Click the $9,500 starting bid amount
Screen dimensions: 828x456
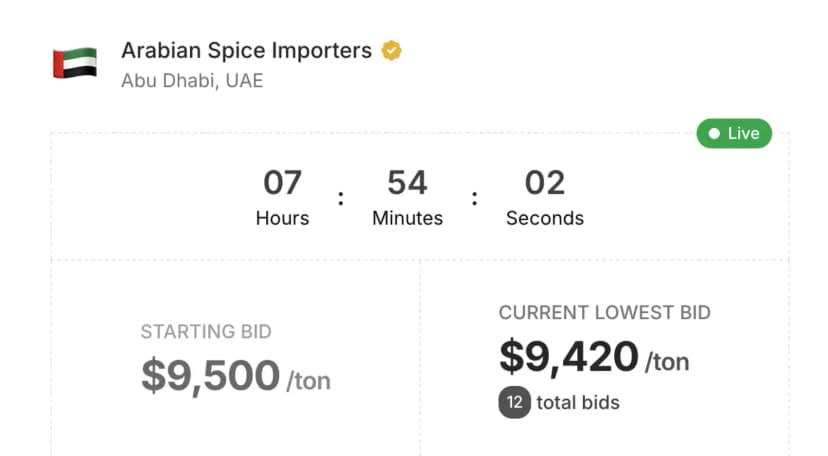[210, 376]
